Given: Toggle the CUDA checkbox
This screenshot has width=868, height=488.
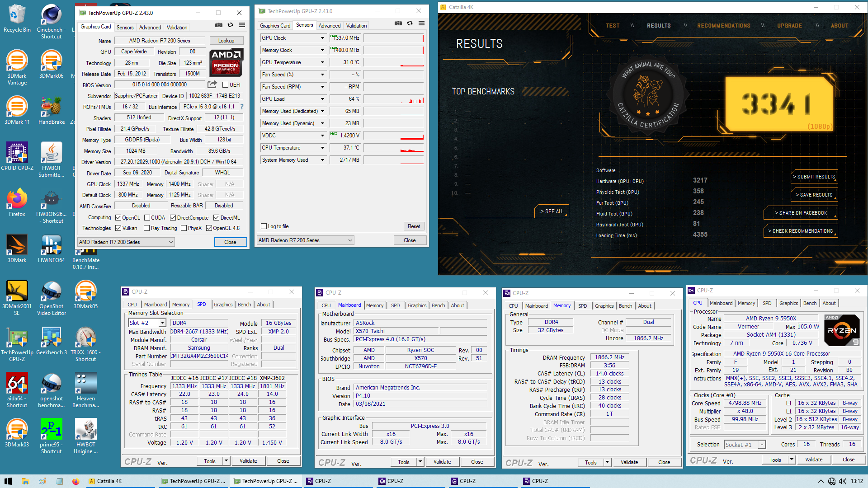Looking at the screenshot, I should 147,218.
